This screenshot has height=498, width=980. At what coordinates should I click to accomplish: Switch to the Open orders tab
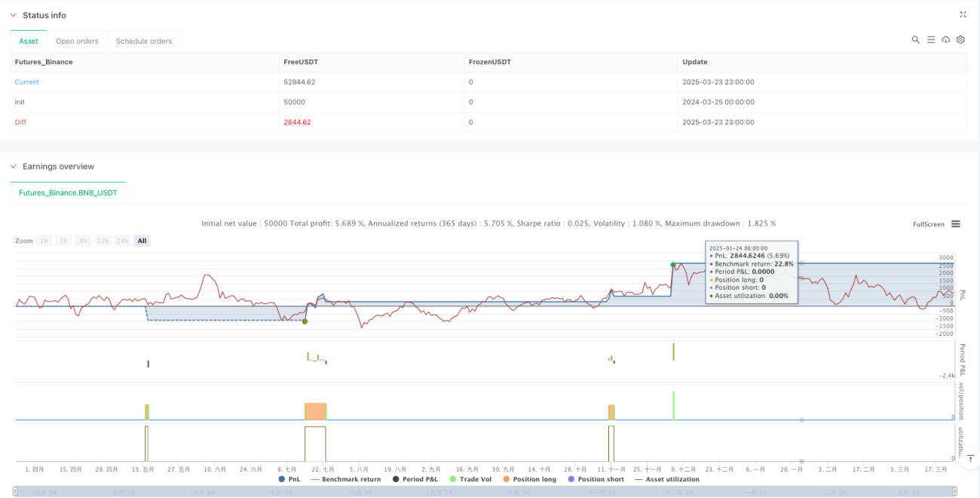click(x=77, y=41)
